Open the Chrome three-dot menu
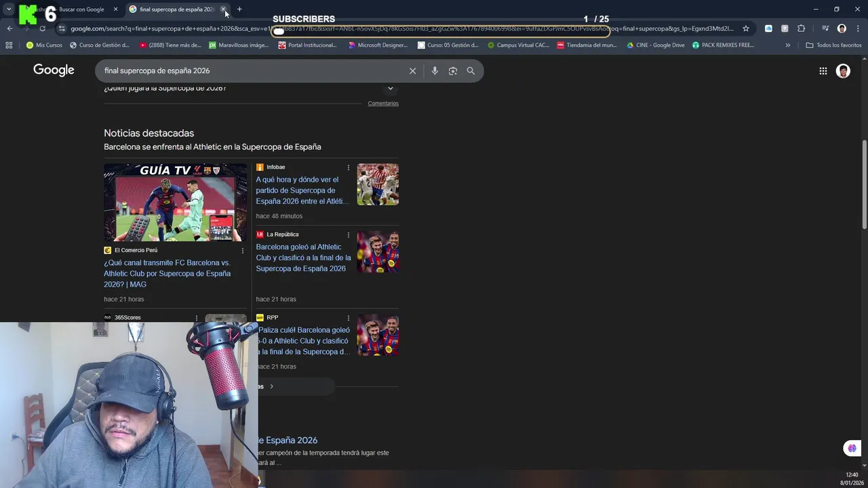Screen dimensions: 868x488 point(858,28)
